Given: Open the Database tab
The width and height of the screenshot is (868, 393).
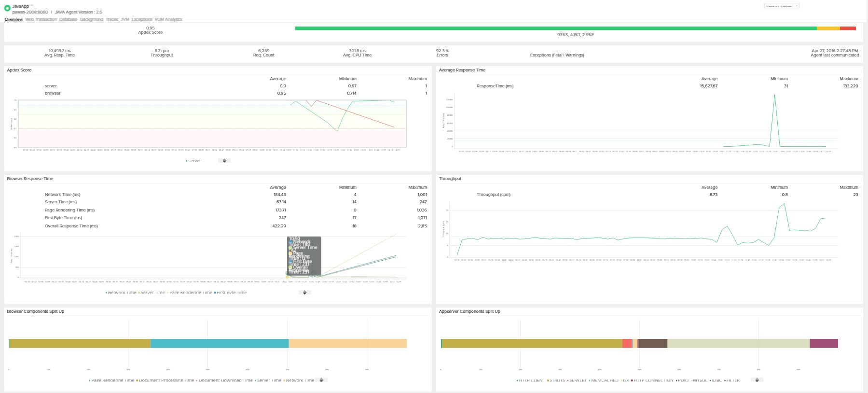Looking at the screenshot, I should [68, 19].
